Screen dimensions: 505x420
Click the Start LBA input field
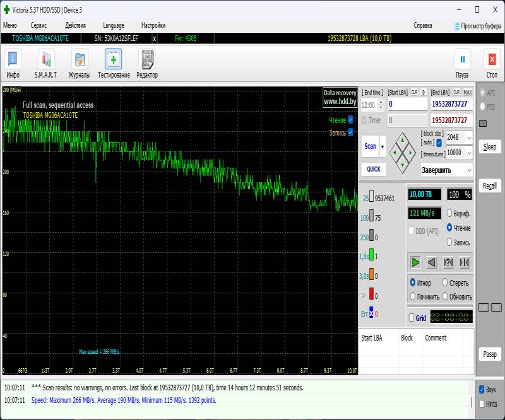click(x=407, y=104)
